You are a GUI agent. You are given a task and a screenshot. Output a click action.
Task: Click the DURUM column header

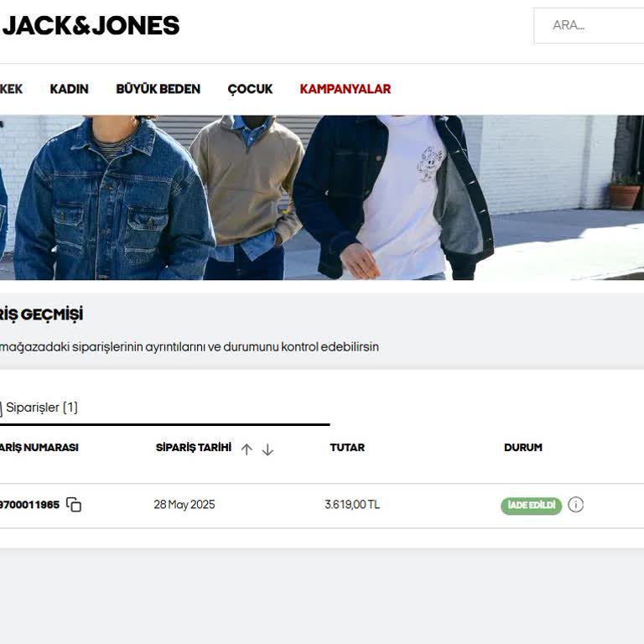tap(523, 447)
